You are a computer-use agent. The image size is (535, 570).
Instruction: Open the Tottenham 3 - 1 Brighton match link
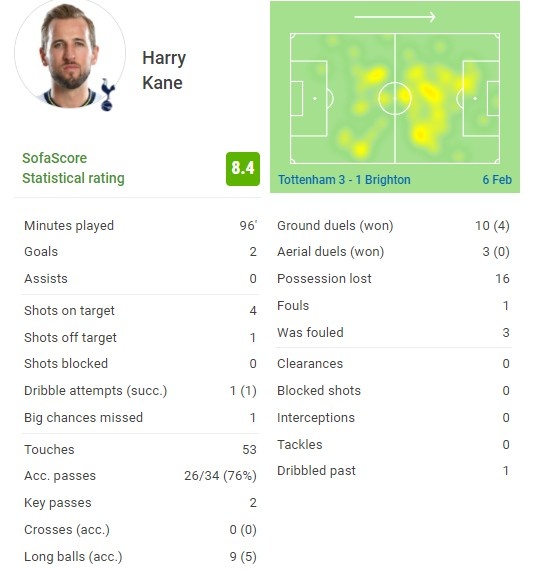pos(344,180)
